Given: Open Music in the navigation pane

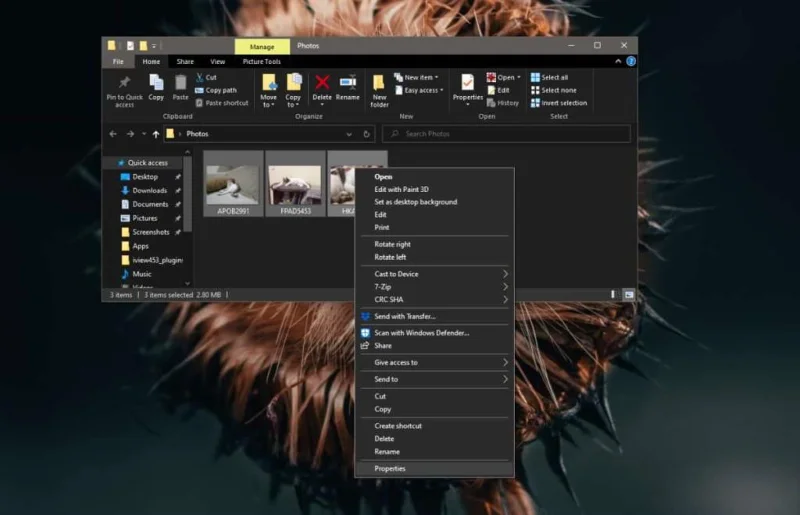Looking at the screenshot, I should [142, 274].
